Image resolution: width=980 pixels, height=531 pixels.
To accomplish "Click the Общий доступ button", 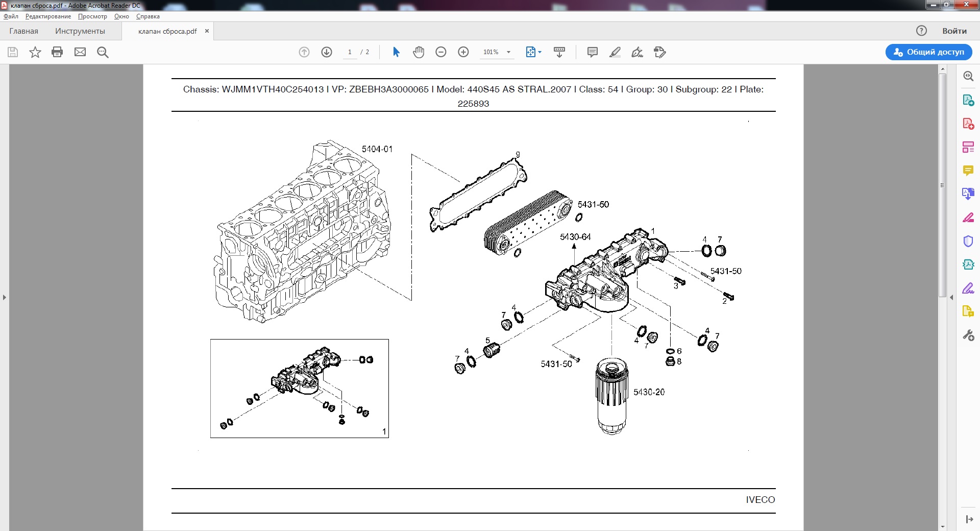I will (x=929, y=52).
